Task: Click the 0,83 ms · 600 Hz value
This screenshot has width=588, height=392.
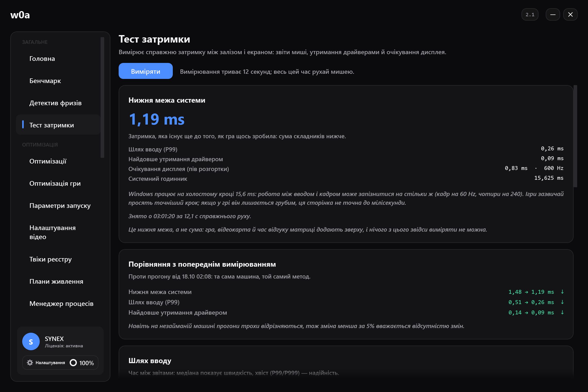Action: 534,168
